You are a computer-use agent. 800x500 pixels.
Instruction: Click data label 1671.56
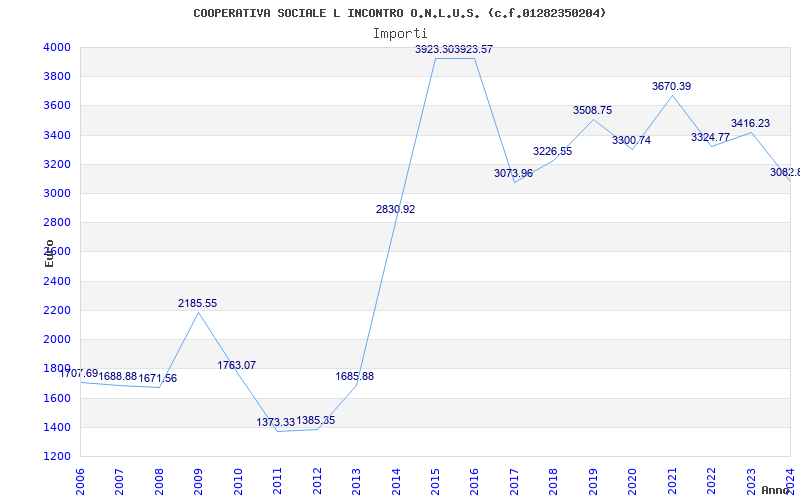point(158,379)
